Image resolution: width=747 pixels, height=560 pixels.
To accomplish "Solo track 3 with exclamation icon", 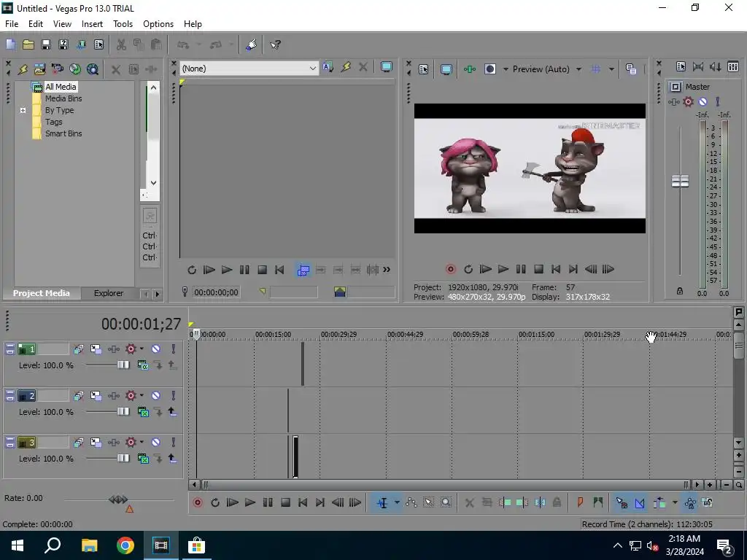I will 174,443.
